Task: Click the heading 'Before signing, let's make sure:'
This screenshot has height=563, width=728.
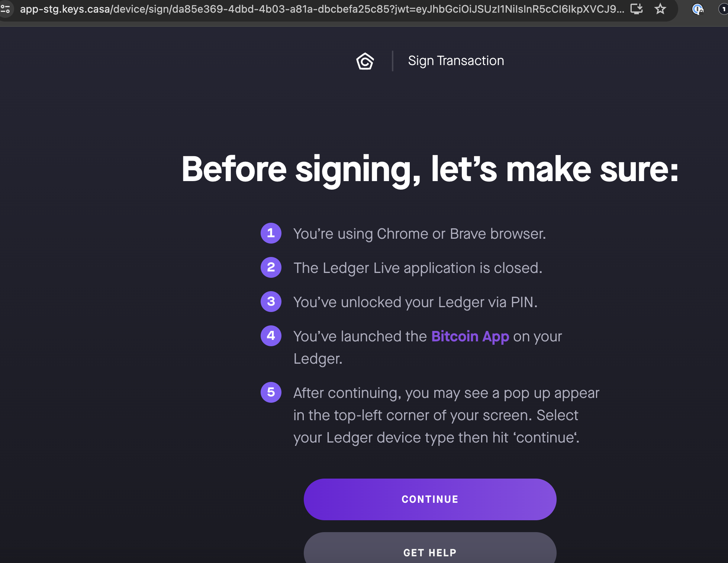Action: click(x=430, y=169)
